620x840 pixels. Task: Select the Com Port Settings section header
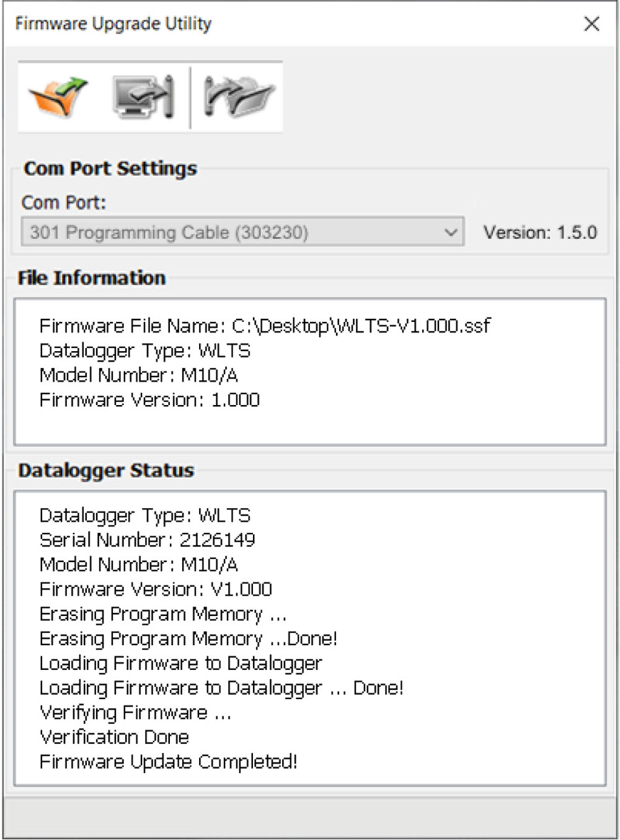click(x=110, y=168)
